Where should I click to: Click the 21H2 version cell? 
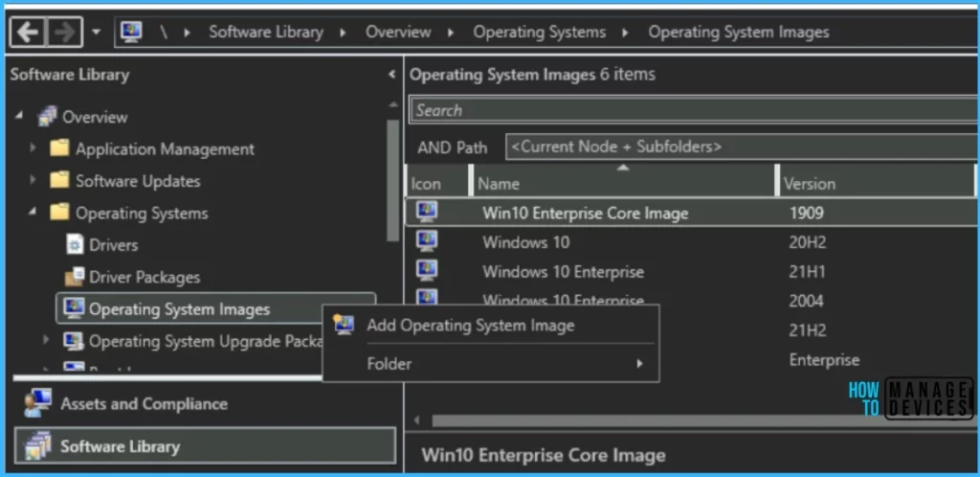point(808,330)
